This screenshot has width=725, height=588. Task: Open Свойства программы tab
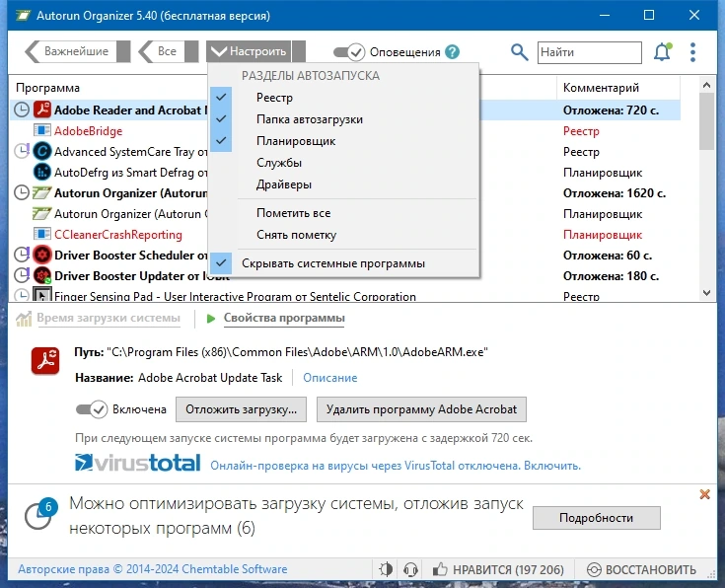284,318
